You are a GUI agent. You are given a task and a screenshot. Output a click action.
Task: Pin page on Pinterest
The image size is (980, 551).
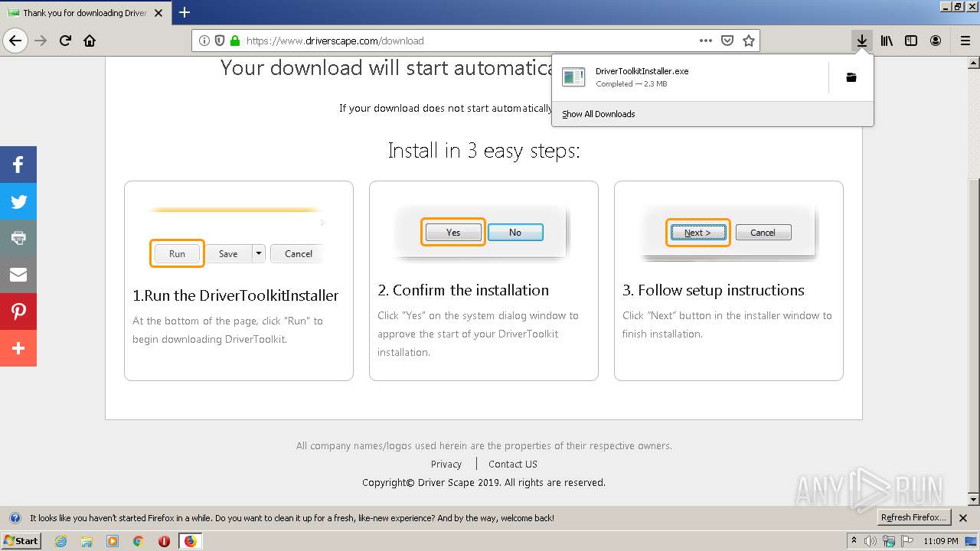pos(18,311)
